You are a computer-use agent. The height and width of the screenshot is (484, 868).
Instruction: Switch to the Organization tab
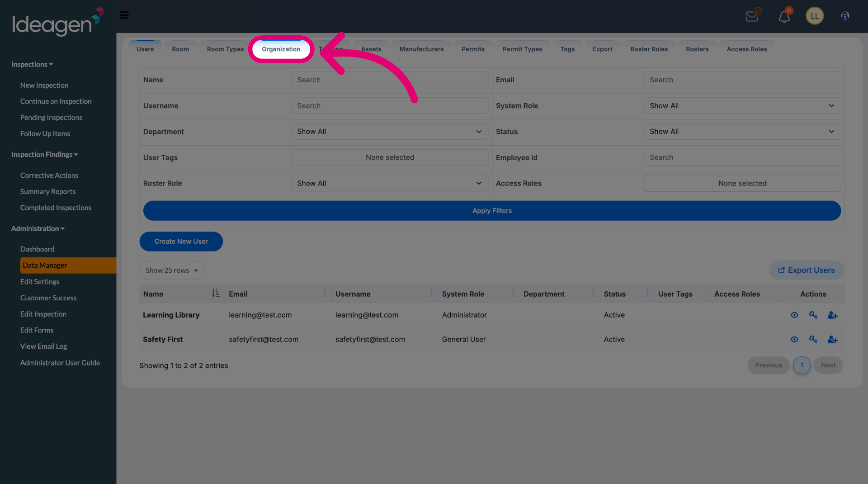pyautogui.click(x=281, y=49)
